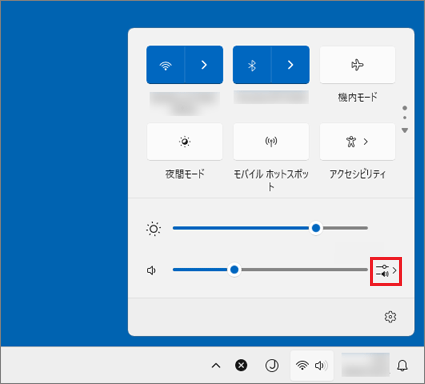Click the 夜間モード label

tap(185, 174)
